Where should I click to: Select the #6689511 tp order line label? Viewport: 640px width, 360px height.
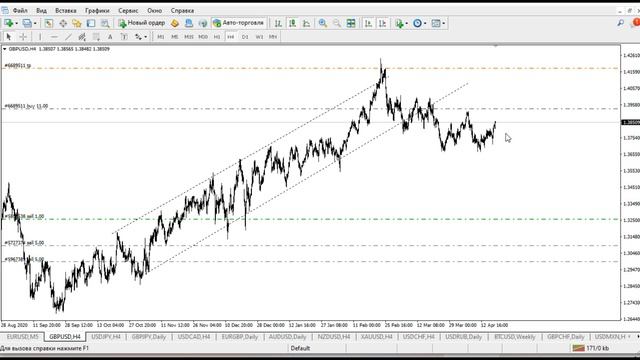click(x=18, y=66)
